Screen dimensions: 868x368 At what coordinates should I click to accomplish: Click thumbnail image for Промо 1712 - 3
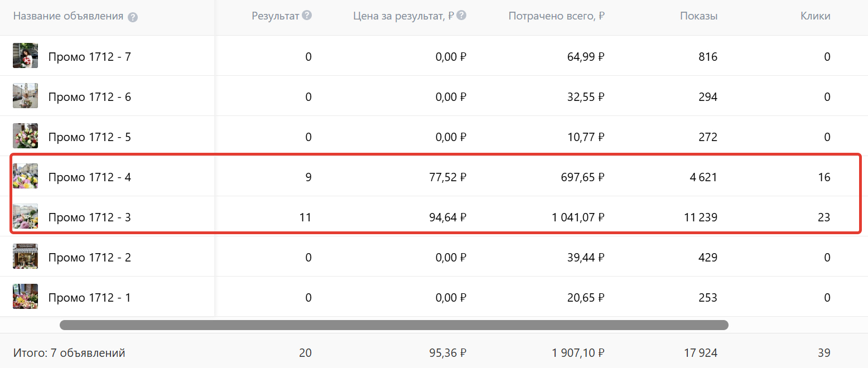pyautogui.click(x=26, y=216)
